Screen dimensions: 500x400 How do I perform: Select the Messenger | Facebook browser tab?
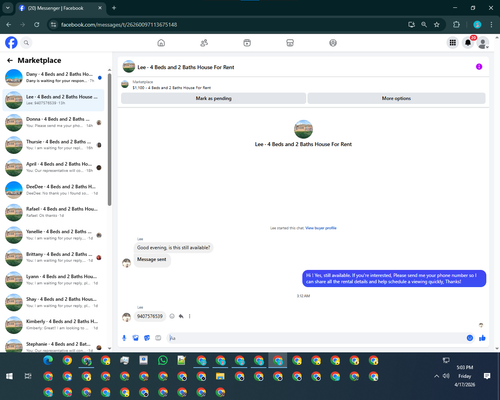click(x=61, y=8)
